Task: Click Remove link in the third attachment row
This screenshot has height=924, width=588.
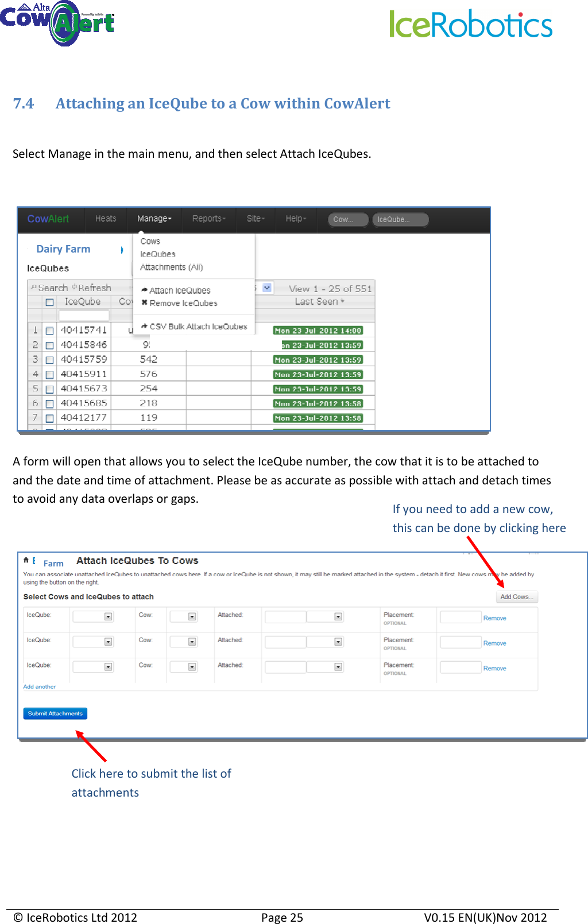Action: click(495, 669)
